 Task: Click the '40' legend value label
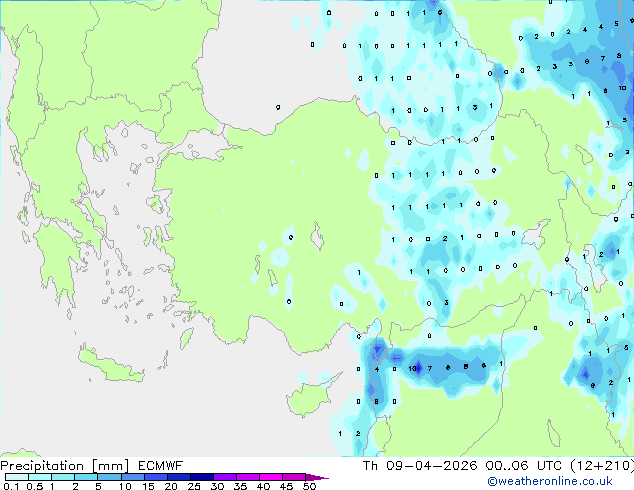(x=263, y=486)
